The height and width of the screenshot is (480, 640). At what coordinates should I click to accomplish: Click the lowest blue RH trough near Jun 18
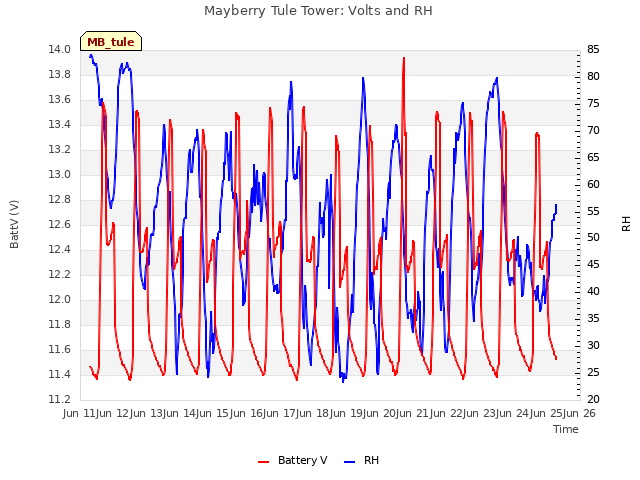click(x=343, y=381)
